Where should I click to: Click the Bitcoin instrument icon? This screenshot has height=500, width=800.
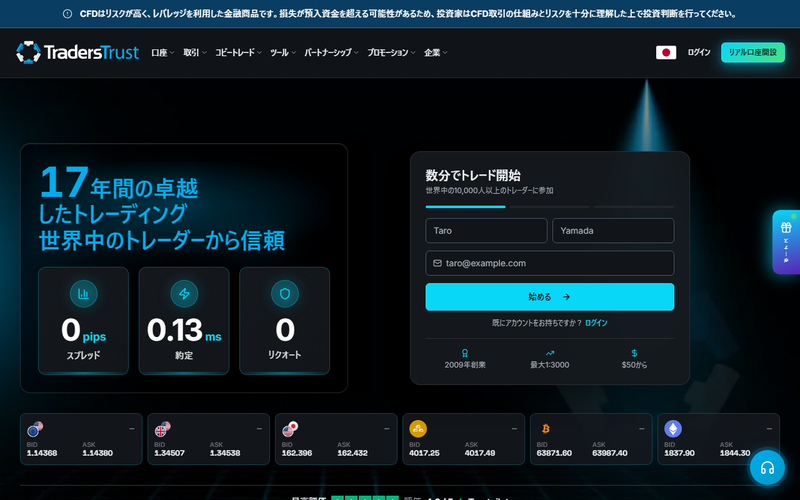click(545, 429)
